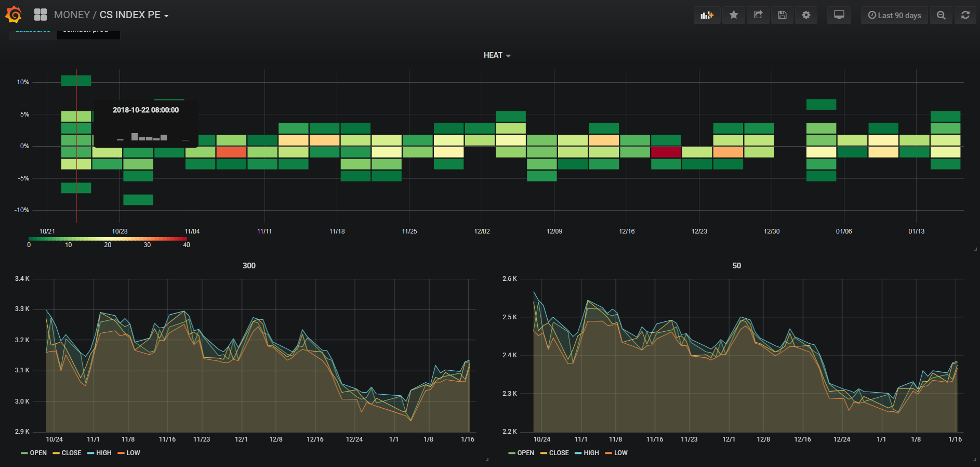
Task: Click the Grafana logo icon
Action: (x=14, y=15)
